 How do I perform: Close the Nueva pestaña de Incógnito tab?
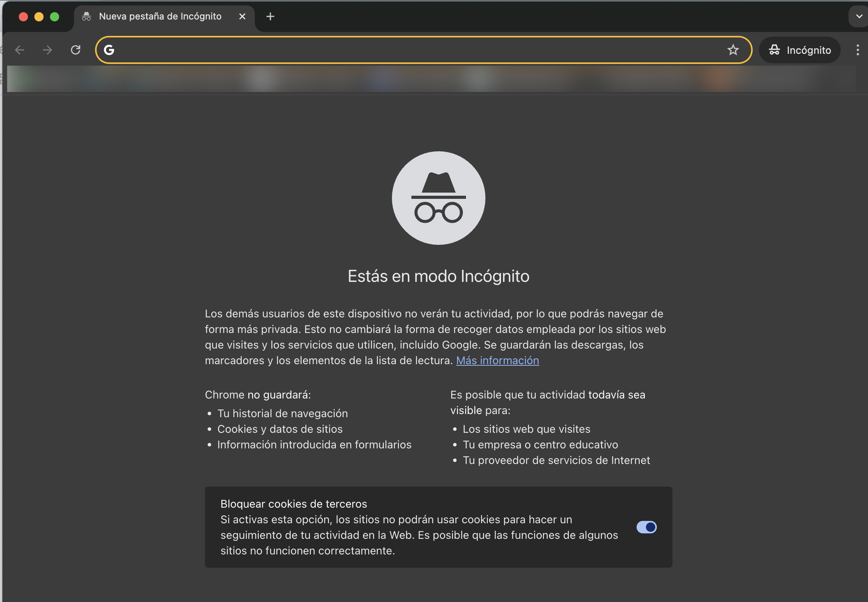click(x=242, y=16)
